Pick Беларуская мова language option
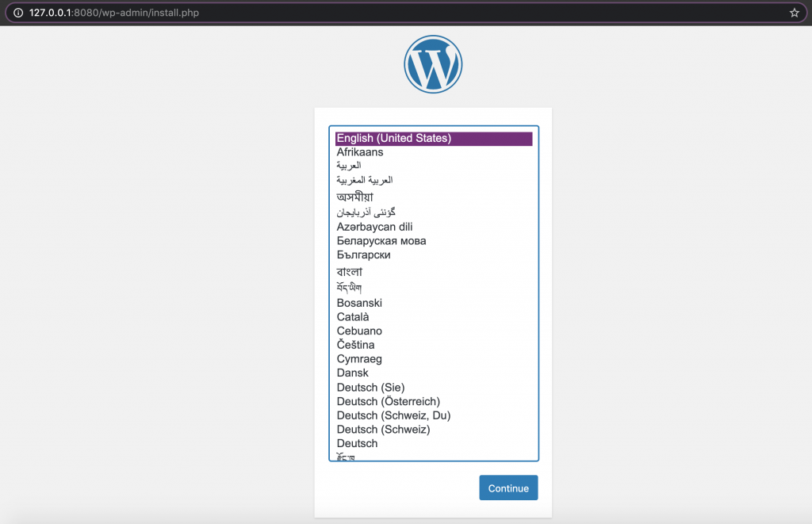 click(x=381, y=241)
